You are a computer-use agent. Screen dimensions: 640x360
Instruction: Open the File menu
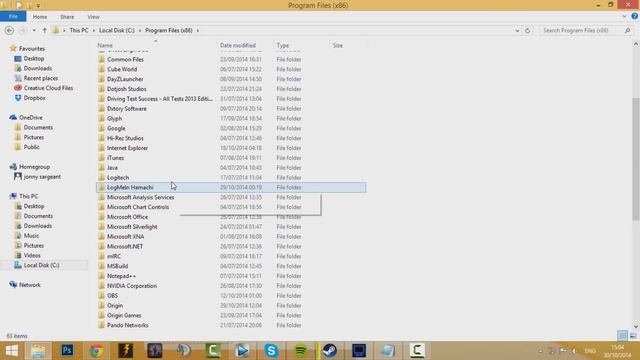13,17
